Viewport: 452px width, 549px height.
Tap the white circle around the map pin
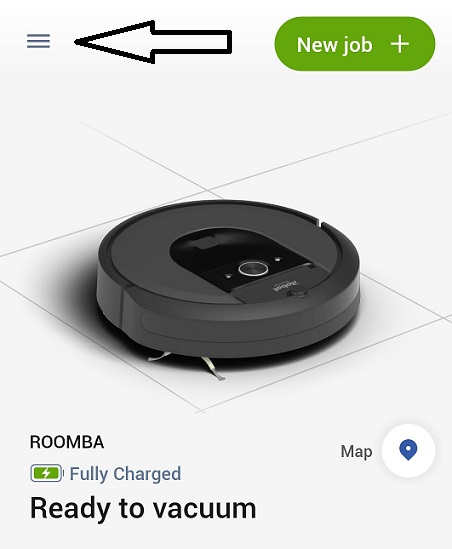pos(408,451)
